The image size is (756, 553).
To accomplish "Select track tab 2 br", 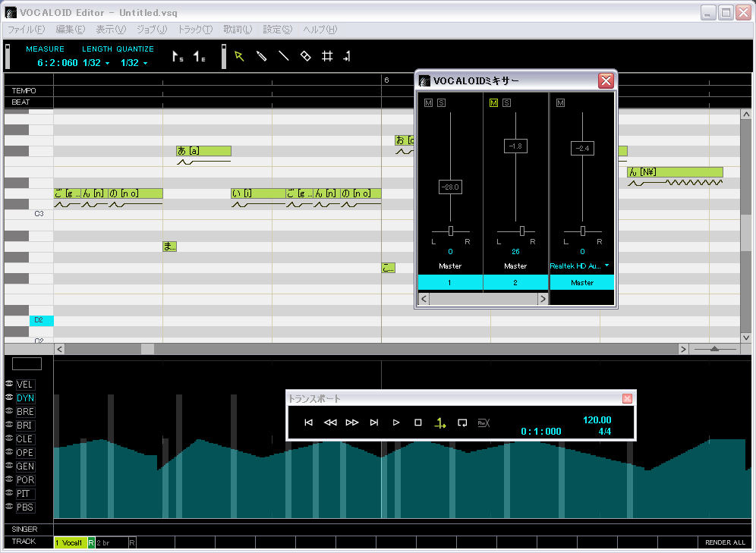I will click(x=112, y=543).
